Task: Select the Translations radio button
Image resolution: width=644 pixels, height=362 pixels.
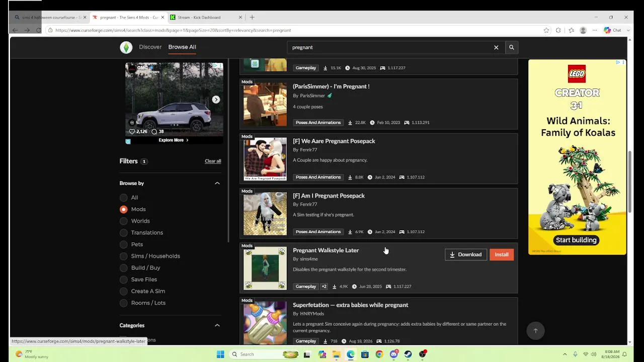Action: pos(124,233)
